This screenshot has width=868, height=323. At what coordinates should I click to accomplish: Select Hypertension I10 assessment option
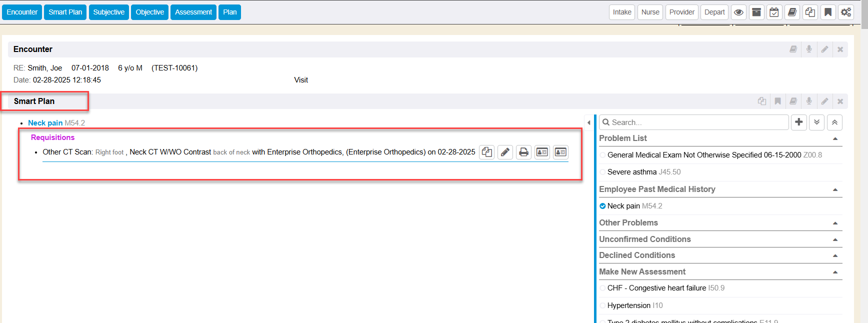(602, 305)
